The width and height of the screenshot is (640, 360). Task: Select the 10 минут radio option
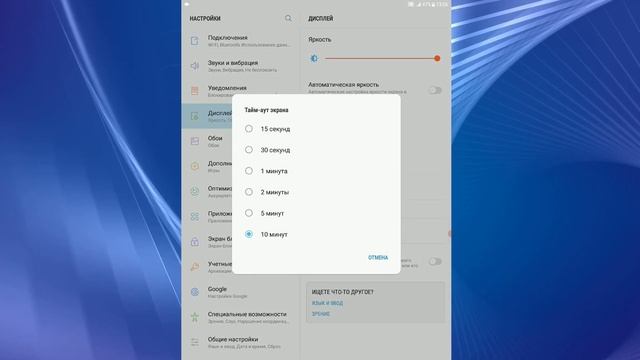point(249,234)
